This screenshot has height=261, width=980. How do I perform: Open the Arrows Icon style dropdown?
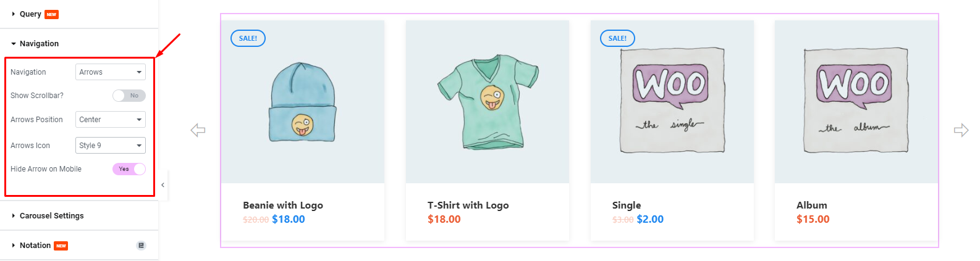point(111,146)
